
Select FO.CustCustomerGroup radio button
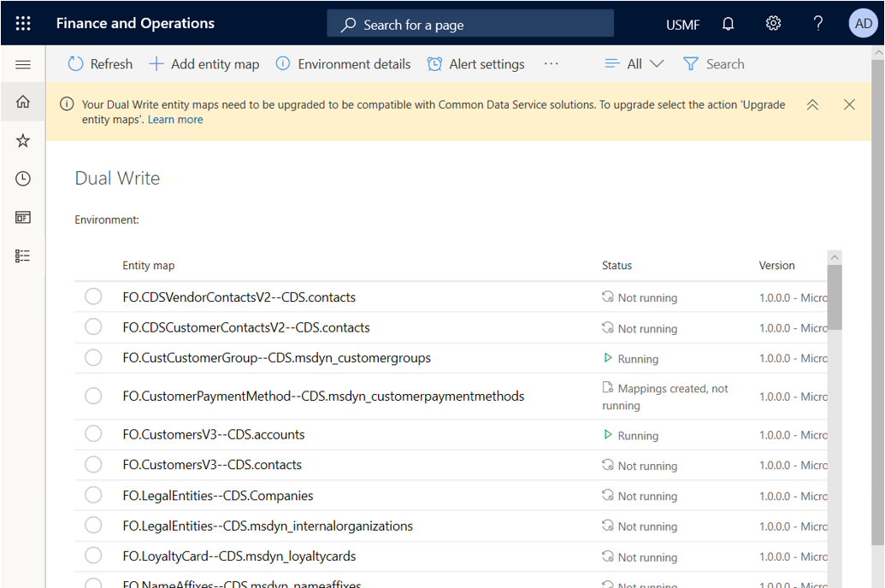pyautogui.click(x=93, y=357)
